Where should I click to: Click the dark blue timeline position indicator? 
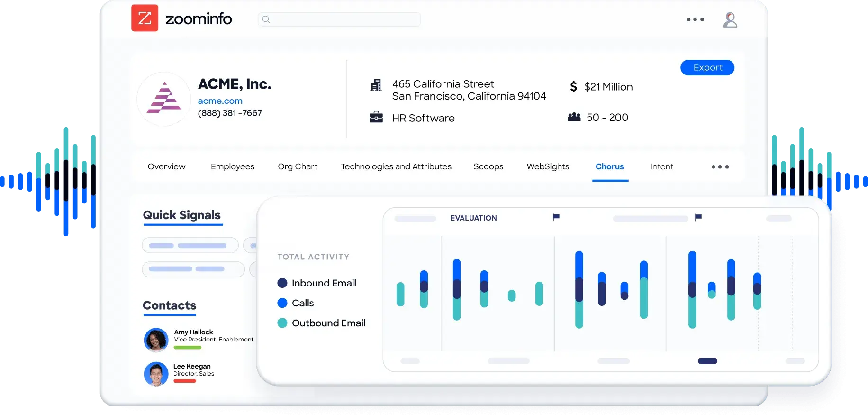[x=707, y=361]
